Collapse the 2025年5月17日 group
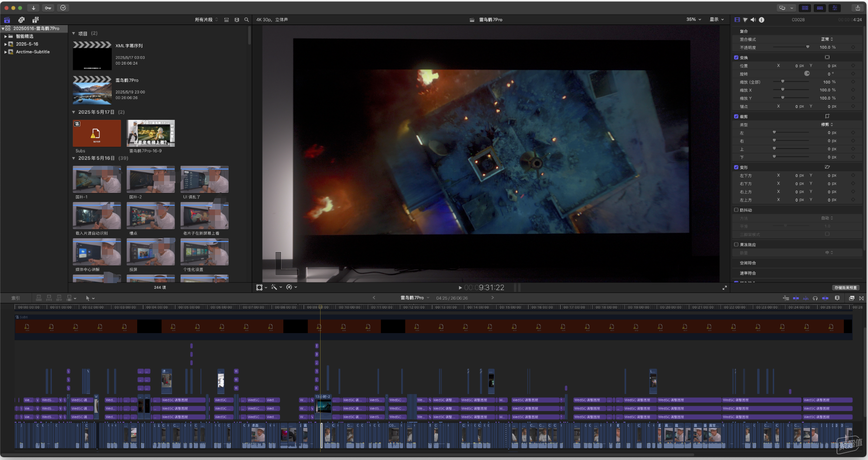The width and height of the screenshot is (868, 460). point(74,112)
